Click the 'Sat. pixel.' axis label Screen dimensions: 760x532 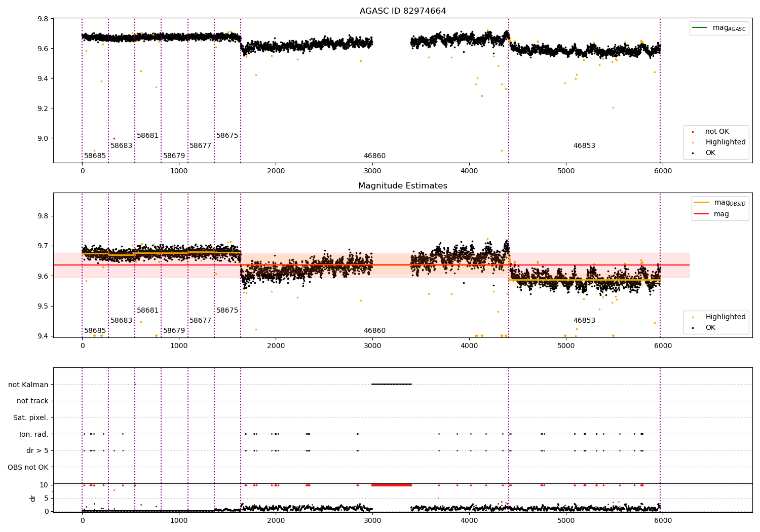pyautogui.click(x=31, y=418)
